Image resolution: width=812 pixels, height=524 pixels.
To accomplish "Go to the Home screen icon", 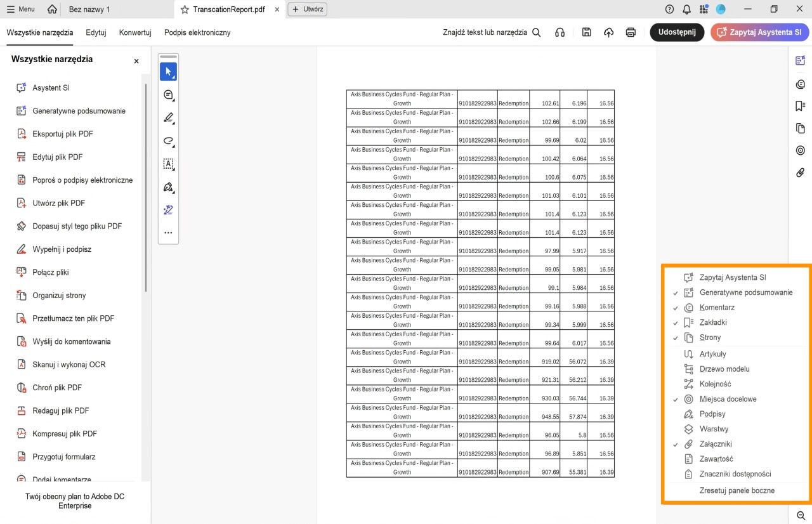I will point(52,10).
